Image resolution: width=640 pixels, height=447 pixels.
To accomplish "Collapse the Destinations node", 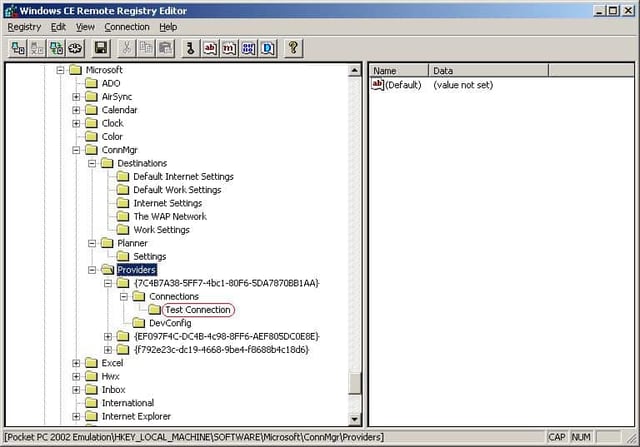I will (x=92, y=163).
